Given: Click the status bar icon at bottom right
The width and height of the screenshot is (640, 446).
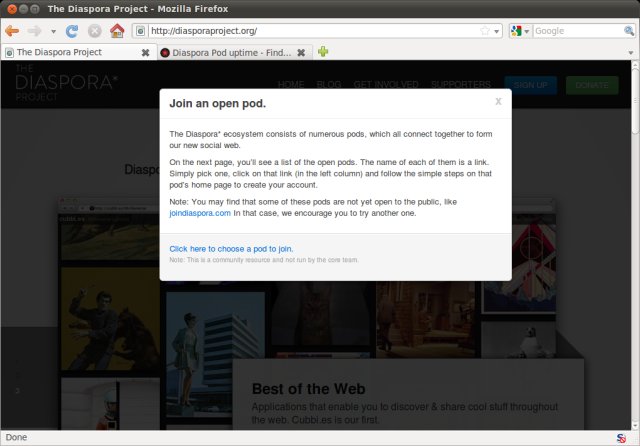Looking at the screenshot, I should coord(622,437).
